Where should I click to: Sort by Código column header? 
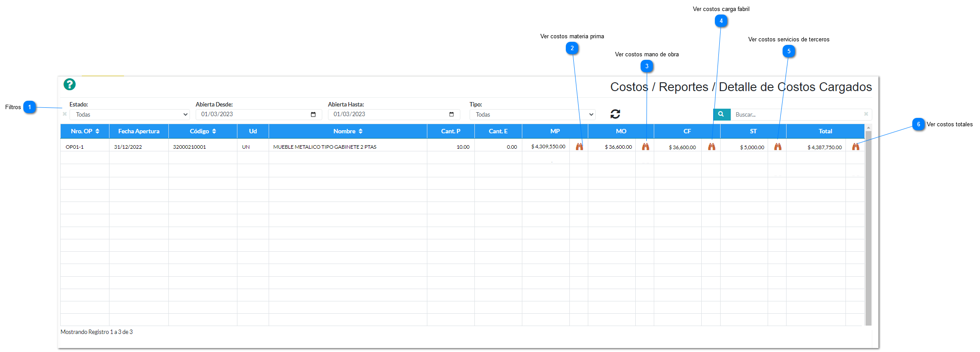pyautogui.click(x=203, y=131)
